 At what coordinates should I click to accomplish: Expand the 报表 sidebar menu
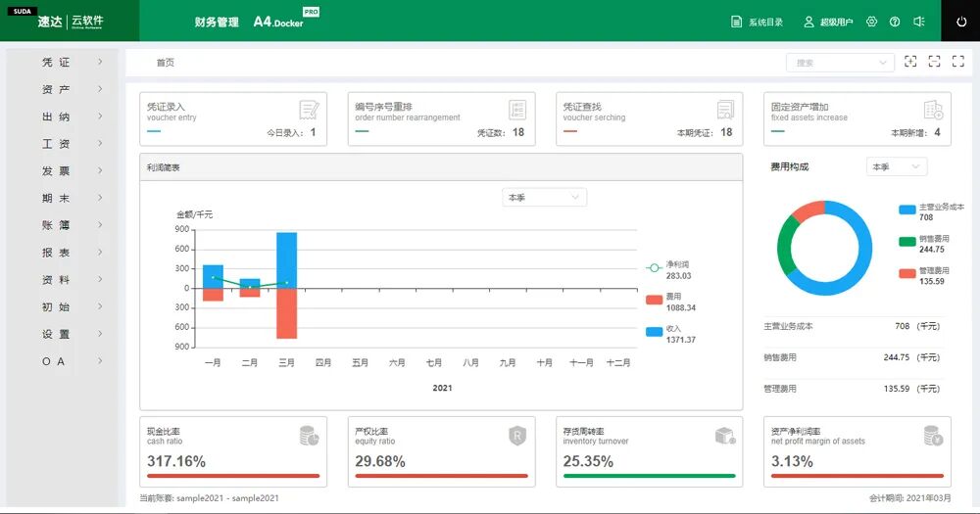coord(63,253)
